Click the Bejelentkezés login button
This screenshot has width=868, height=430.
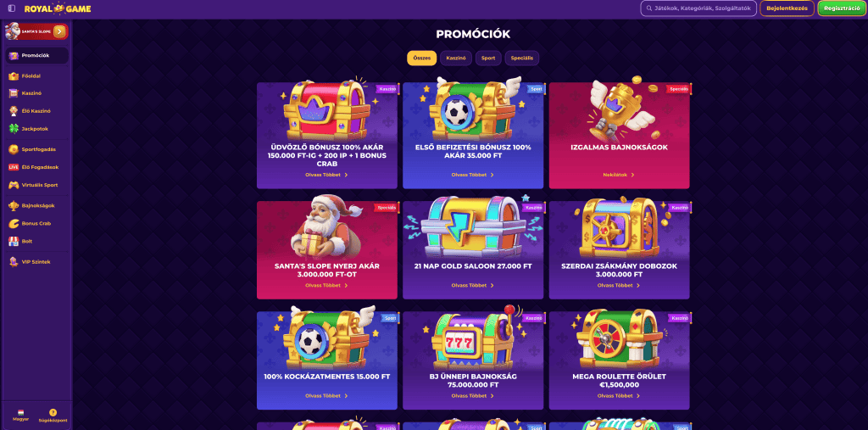coord(787,8)
